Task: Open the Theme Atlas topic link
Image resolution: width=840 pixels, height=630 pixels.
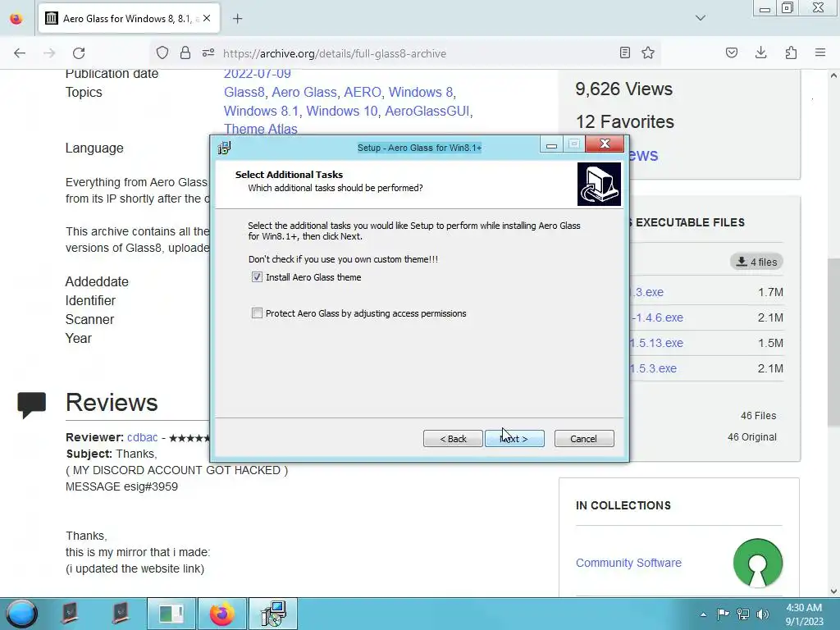Action: [260, 129]
